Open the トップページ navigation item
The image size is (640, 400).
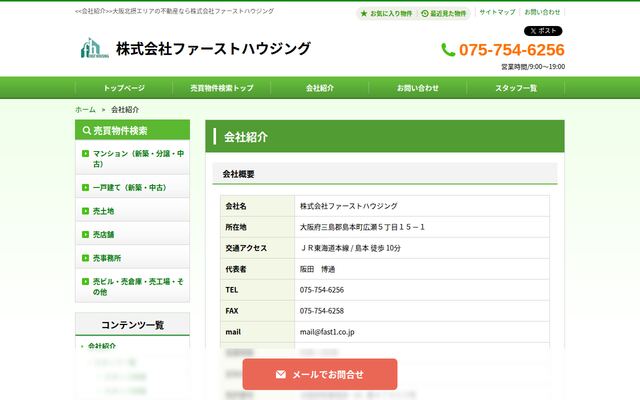[124, 88]
